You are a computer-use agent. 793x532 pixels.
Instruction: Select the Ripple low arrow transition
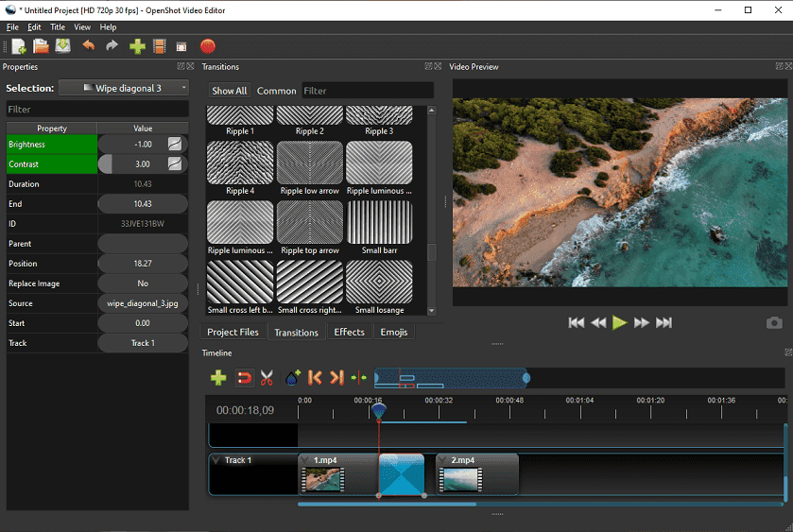(309, 168)
